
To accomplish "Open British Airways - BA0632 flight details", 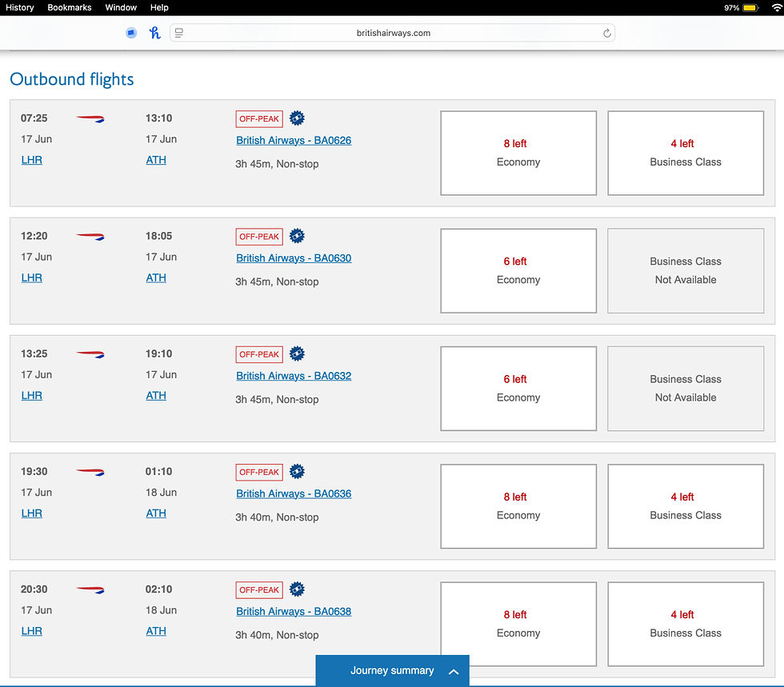I will click(294, 376).
